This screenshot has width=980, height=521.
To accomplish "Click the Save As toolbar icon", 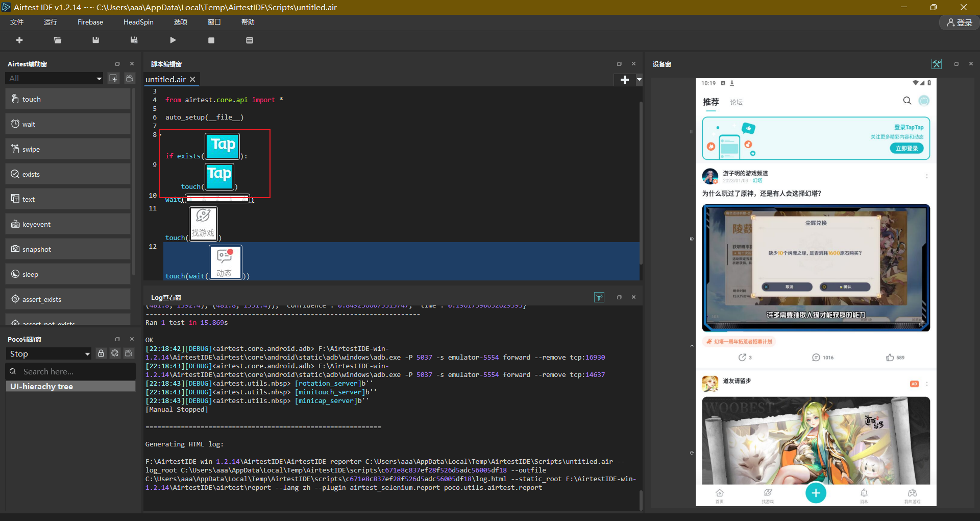I will point(134,40).
